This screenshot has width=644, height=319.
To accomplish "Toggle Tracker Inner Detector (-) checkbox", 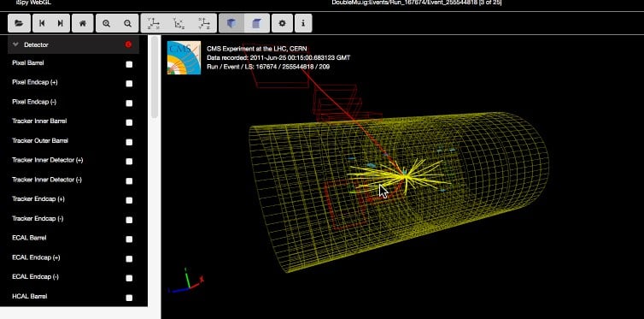I will 129,180.
